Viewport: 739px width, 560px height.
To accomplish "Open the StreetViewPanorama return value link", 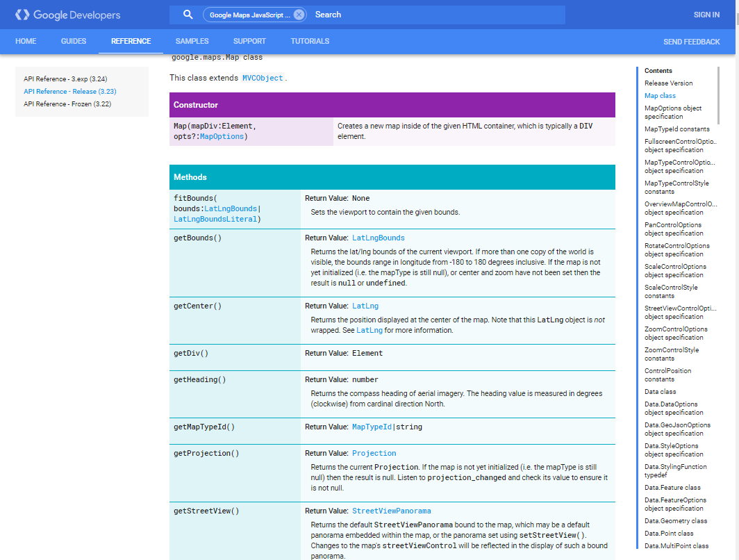I will 391,511.
